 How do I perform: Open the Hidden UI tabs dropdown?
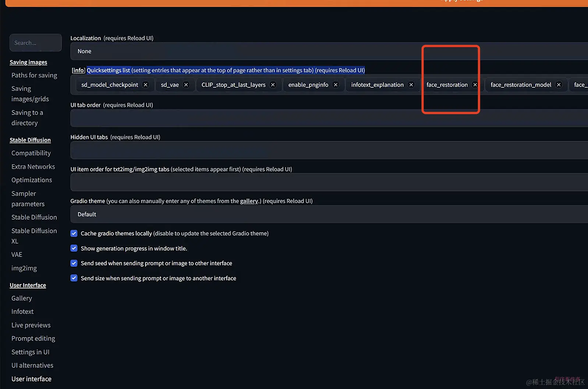click(x=329, y=150)
